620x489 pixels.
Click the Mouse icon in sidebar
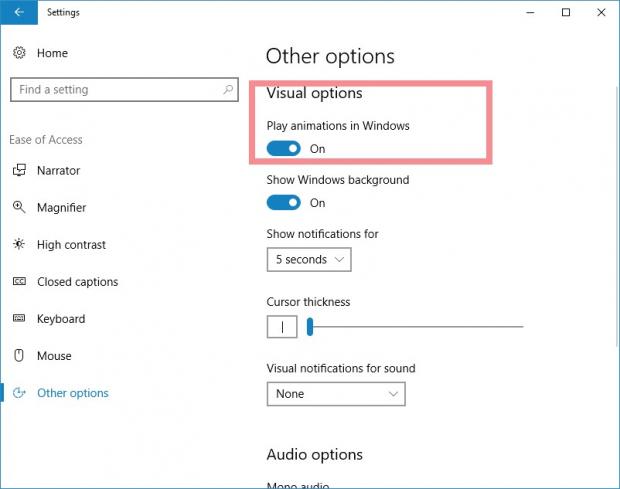pos(19,356)
